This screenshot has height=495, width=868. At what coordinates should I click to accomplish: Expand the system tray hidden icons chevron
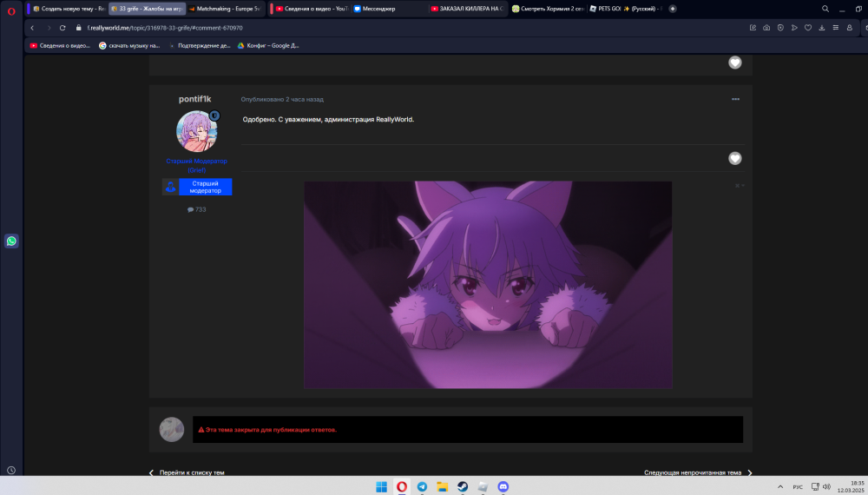780,486
